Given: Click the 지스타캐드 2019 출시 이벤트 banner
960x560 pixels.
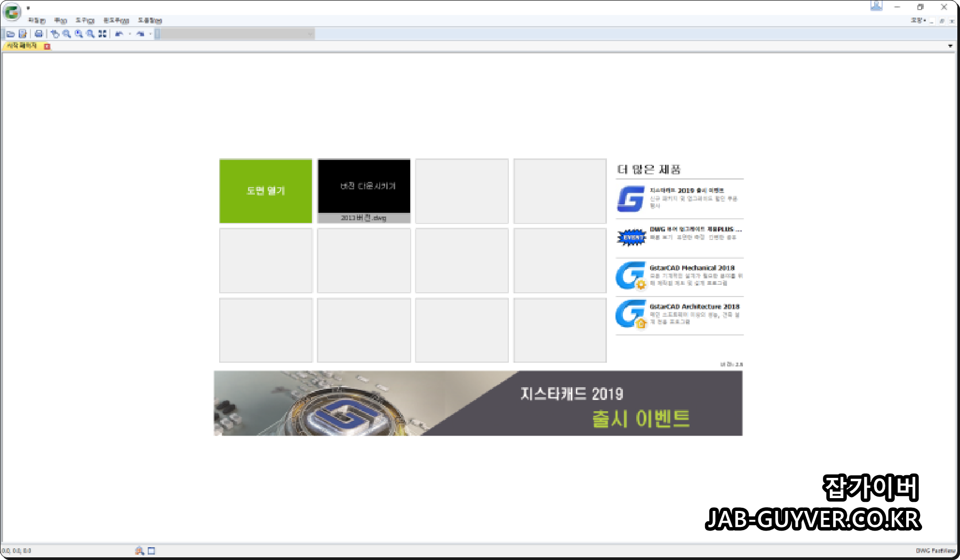Looking at the screenshot, I should point(478,403).
